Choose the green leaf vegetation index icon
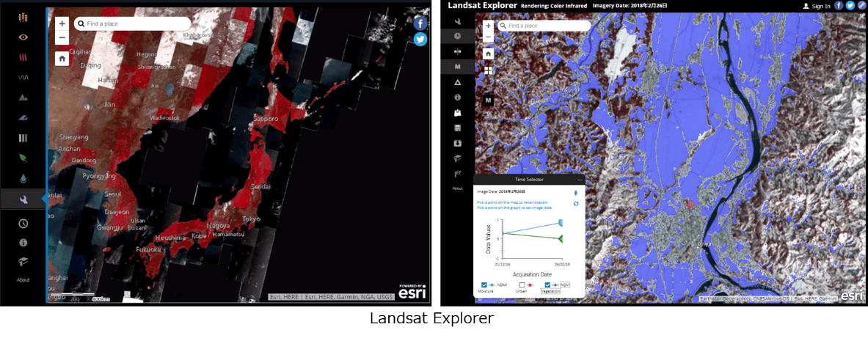The width and height of the screenshot is (868, 338). 23,158
